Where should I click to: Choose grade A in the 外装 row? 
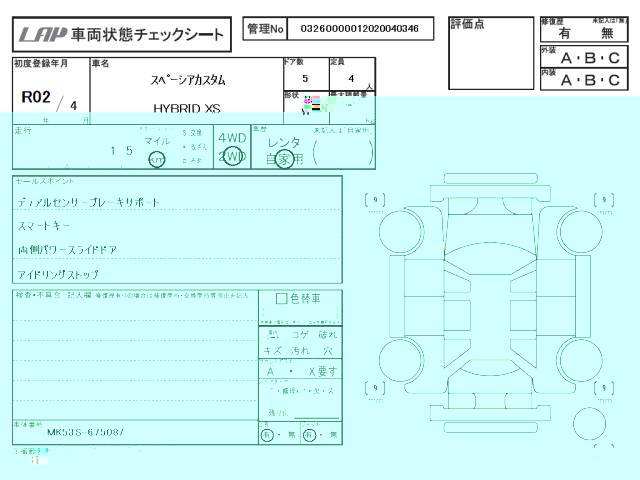566,58
